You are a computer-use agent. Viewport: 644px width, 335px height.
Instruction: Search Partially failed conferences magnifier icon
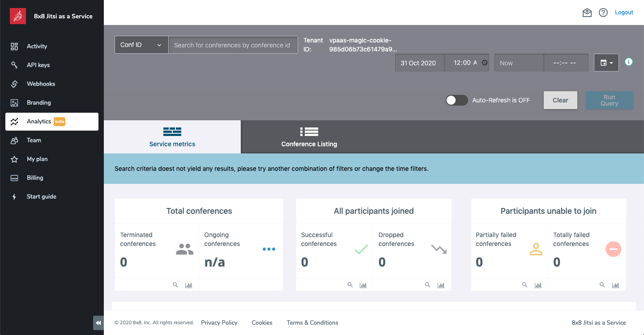(x=525, y=285)
